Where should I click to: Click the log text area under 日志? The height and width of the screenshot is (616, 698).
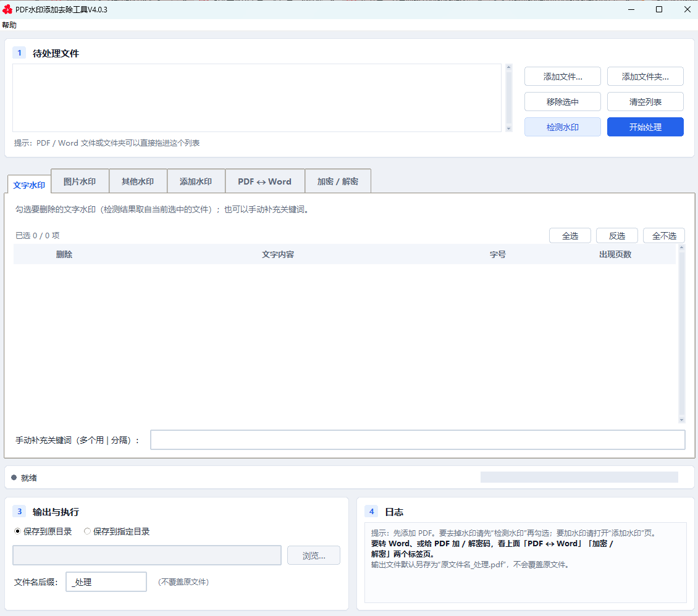point(525,563)
